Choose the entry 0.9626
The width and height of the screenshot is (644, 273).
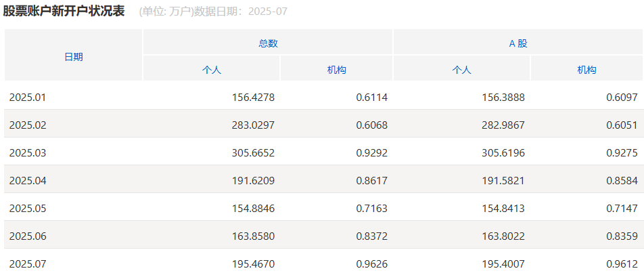coord(371,264)
